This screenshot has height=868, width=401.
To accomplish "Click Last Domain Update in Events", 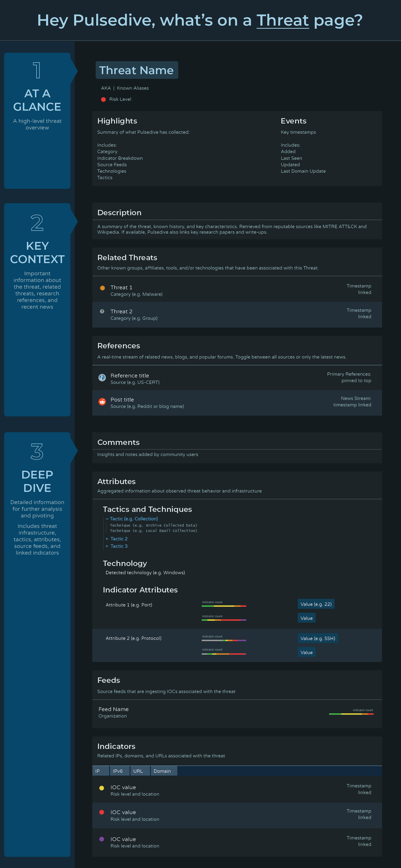I will point(303,171).
